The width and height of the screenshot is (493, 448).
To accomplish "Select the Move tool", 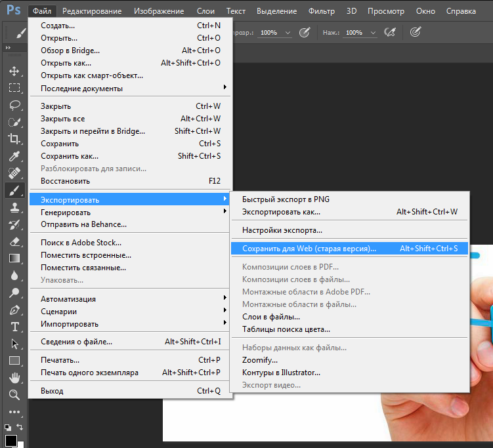I will click(x=14, y=71).
